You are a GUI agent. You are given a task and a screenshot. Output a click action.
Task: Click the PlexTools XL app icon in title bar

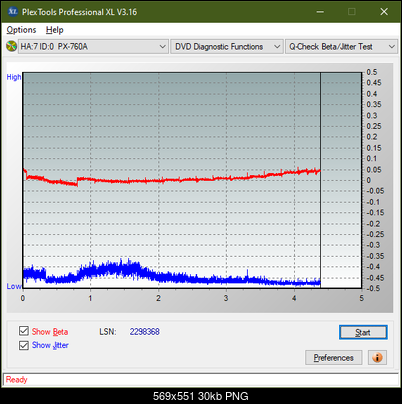pos(12,12)
